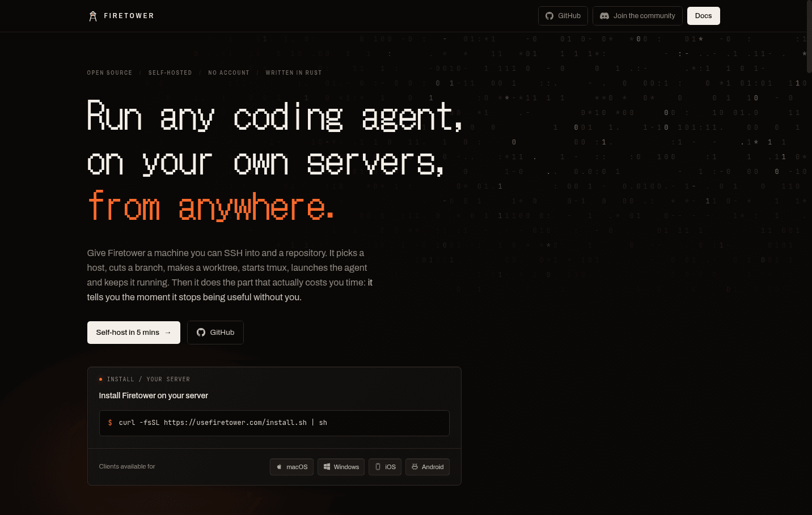Choose the Android client button
Image resolution: width=812 pixels, height=515 pixels.
click(x=428, y=467)
